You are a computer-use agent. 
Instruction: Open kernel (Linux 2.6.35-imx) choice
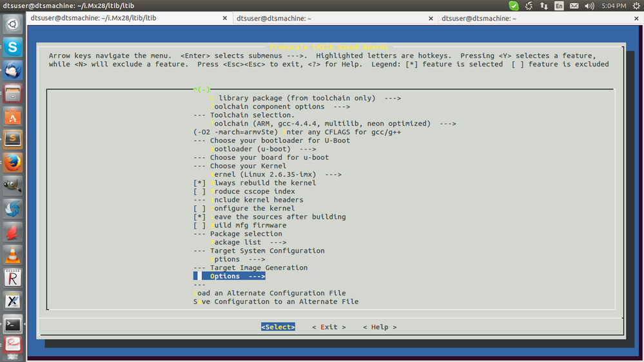click(x=276, y=175)
